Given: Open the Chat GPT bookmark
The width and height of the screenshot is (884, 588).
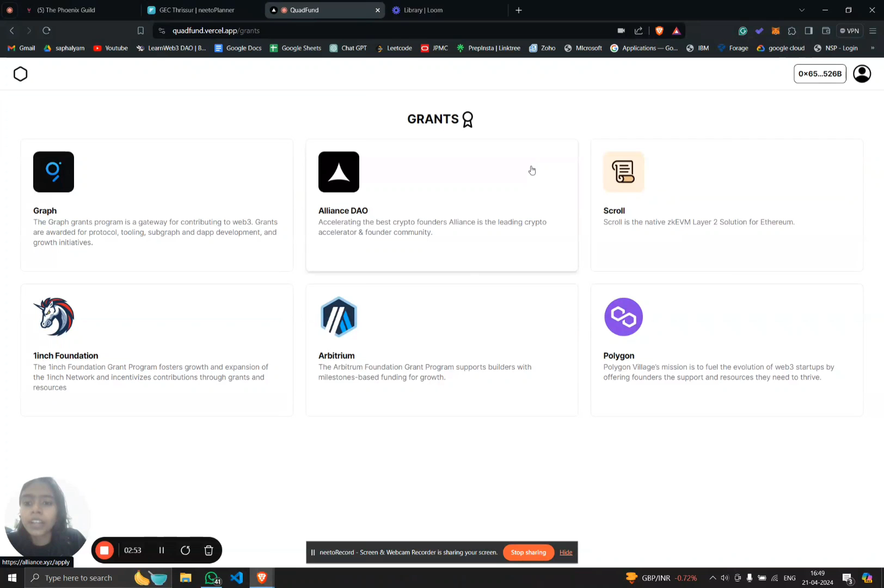Looking at the screenshot, I should [348, 48].
